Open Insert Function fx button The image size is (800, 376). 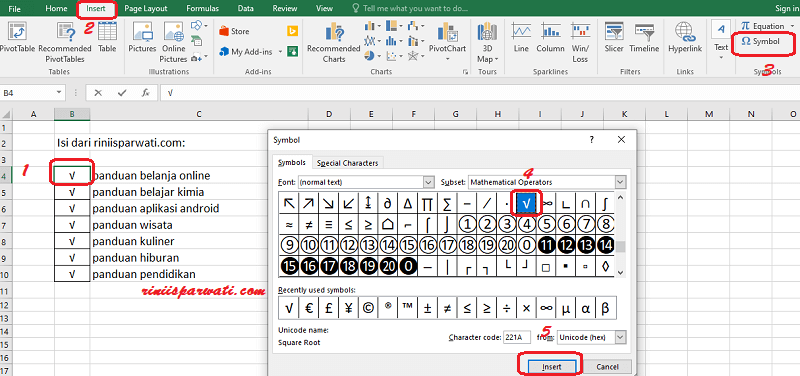pyautogui.click(x=146, y=93)
